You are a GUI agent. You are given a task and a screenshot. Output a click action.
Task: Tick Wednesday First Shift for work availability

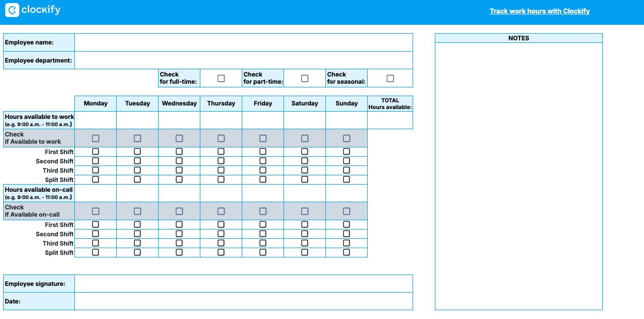(179, 151)
